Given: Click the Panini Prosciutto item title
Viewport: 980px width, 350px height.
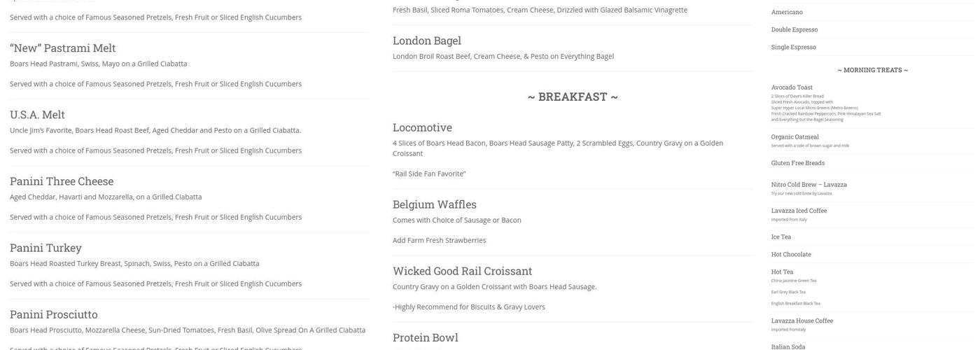Looking at the screenshot, I should [x=54, y=314].
